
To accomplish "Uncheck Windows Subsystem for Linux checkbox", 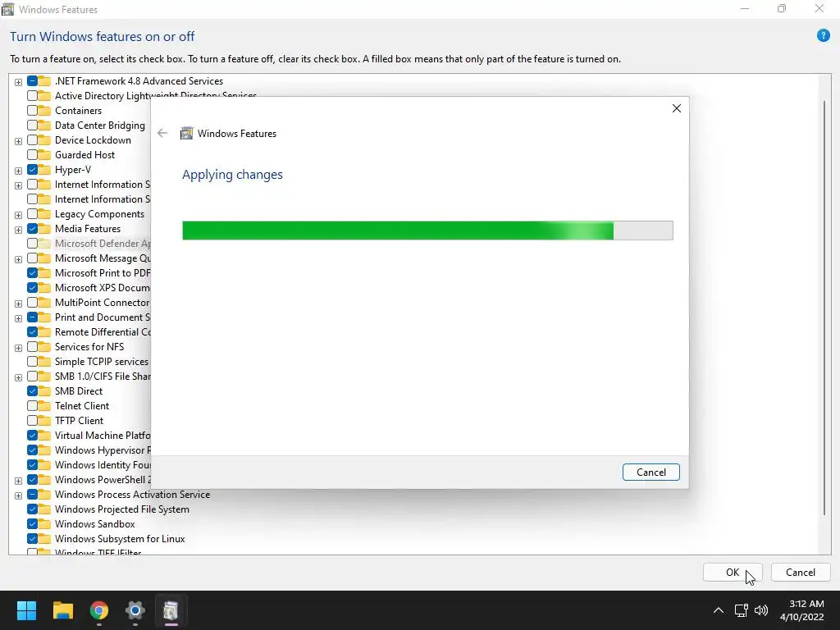I will click(x=32, y=538).
